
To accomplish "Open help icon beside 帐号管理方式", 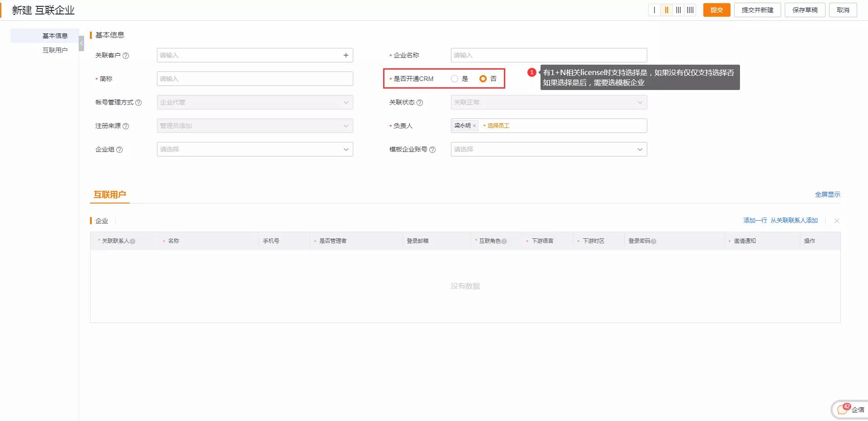I will tap(138, 103).
